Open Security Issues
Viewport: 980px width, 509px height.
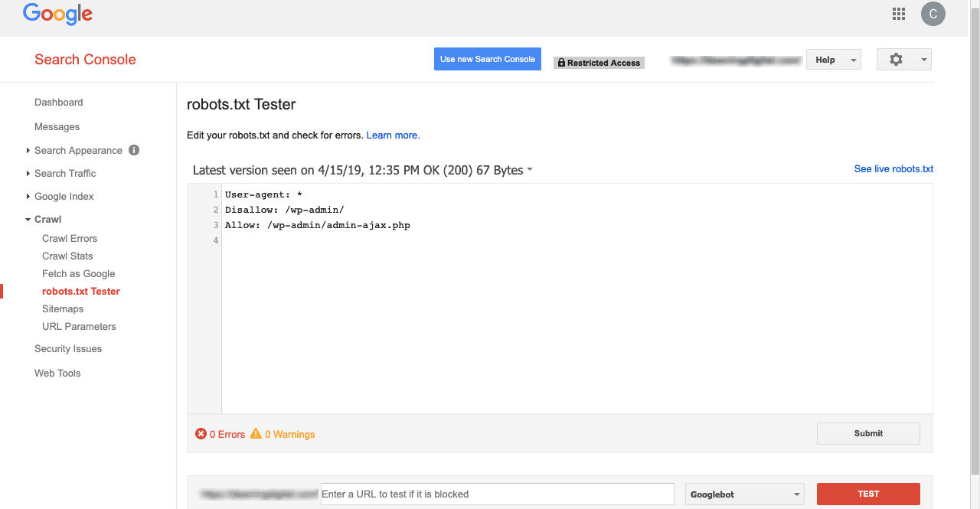coord(68,349)
